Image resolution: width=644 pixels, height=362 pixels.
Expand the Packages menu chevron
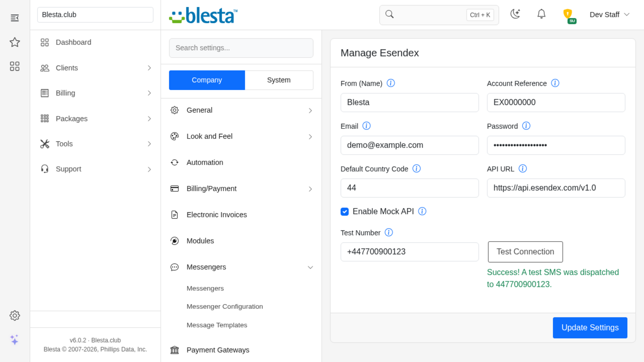coord(149,119)
